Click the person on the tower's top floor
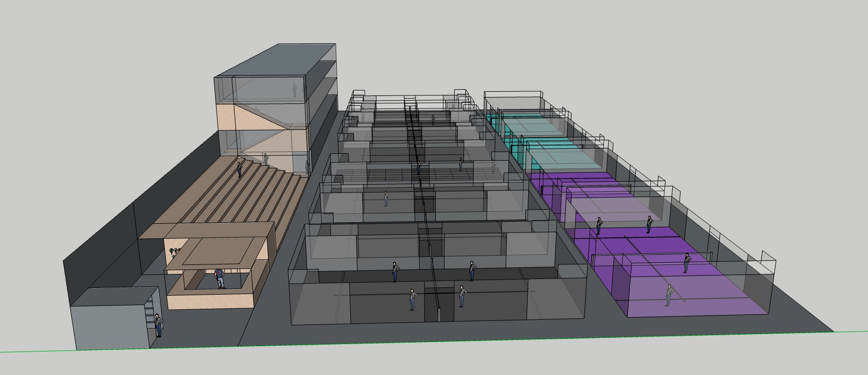The image size is (868, 375). coord(294,90)
